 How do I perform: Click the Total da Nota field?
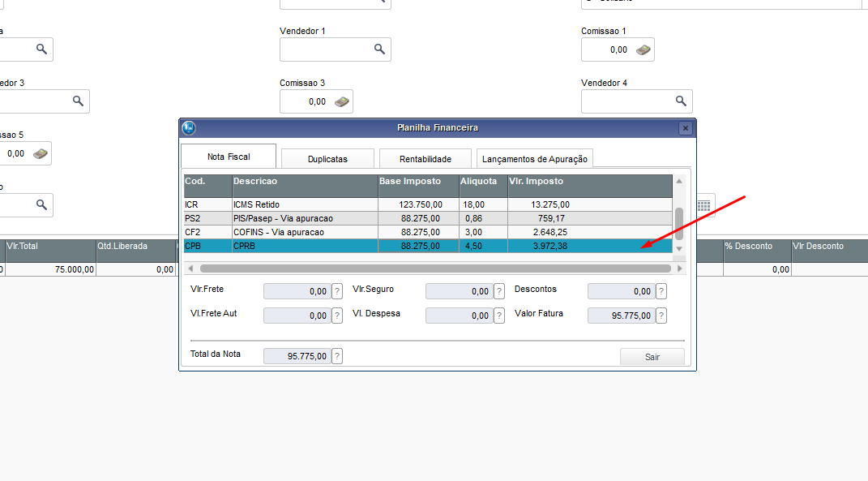coord(297,356)
